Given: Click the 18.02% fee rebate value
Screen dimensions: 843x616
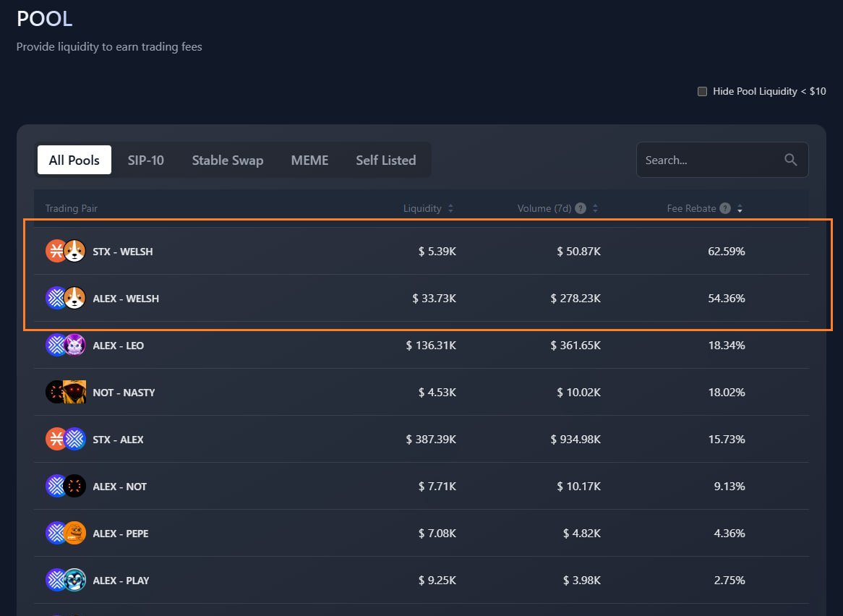Looking at the screenshot, I should click(x=727, y=392).
